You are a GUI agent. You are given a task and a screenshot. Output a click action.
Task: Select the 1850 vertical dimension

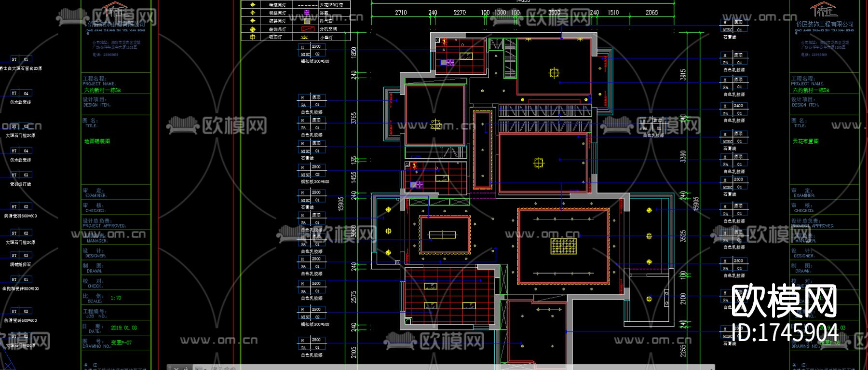coord(353,53)
